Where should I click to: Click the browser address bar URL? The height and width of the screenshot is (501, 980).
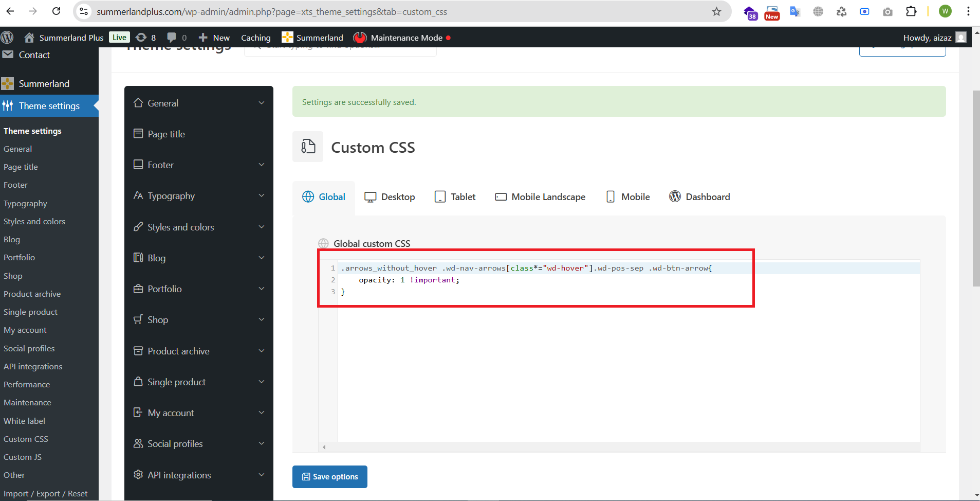272,11
